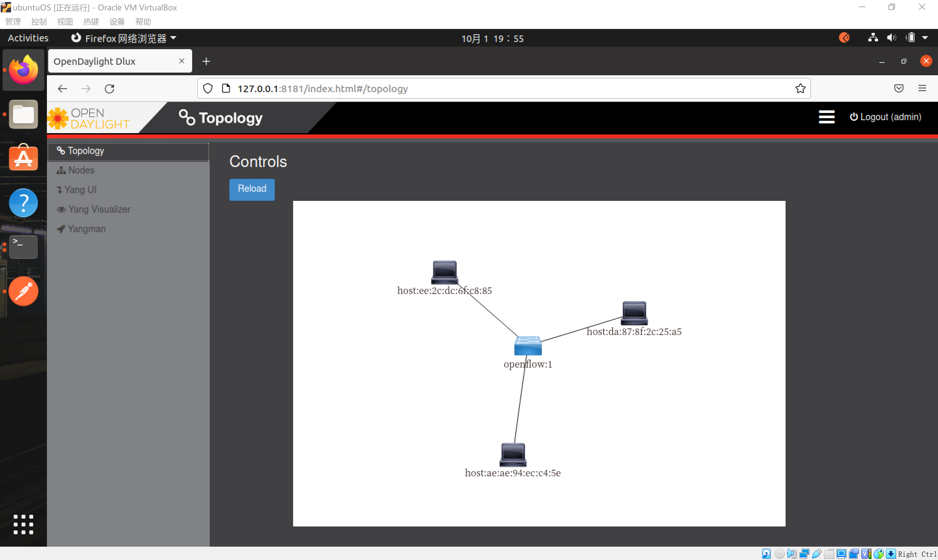Open the Nodes sidebar item

tap(81, 170)
